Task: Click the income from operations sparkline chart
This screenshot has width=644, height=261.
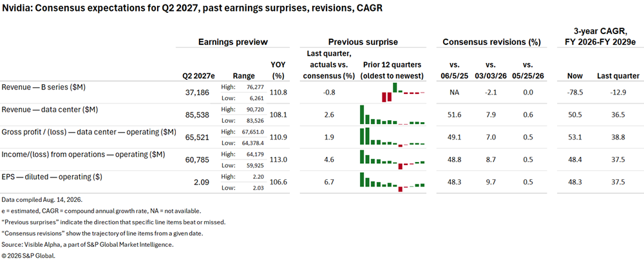Action: (392, 160)
